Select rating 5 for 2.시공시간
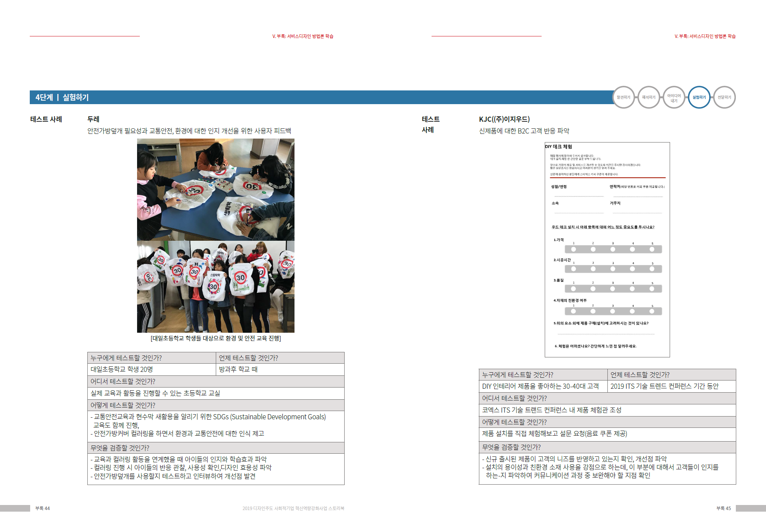Screen dimensions: 766x532 [x=652, y=269]
